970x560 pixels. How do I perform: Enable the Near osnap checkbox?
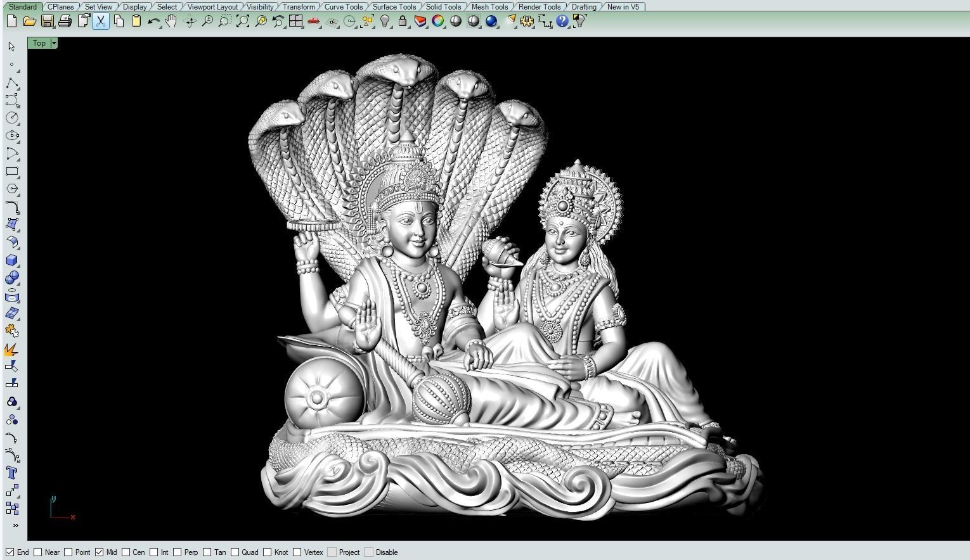point(38,552)
